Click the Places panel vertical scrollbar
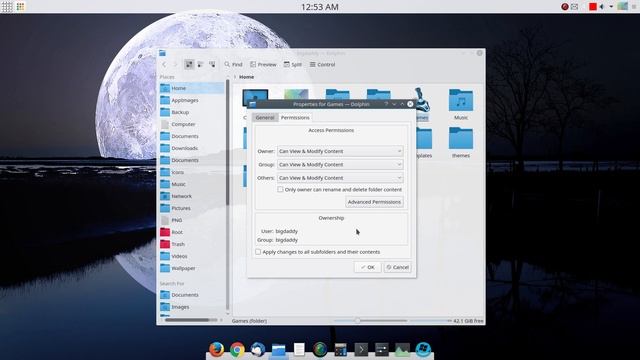The width and height of the screenshot is (640, 360). coord(227,143)
